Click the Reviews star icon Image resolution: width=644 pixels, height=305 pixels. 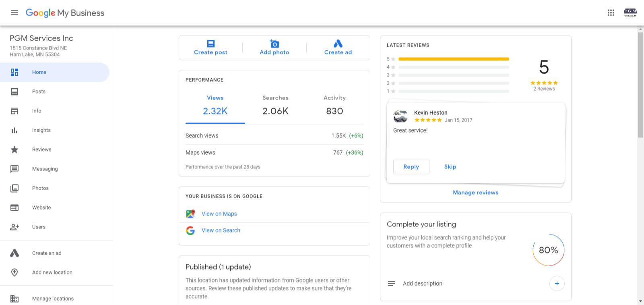point(14,149)
